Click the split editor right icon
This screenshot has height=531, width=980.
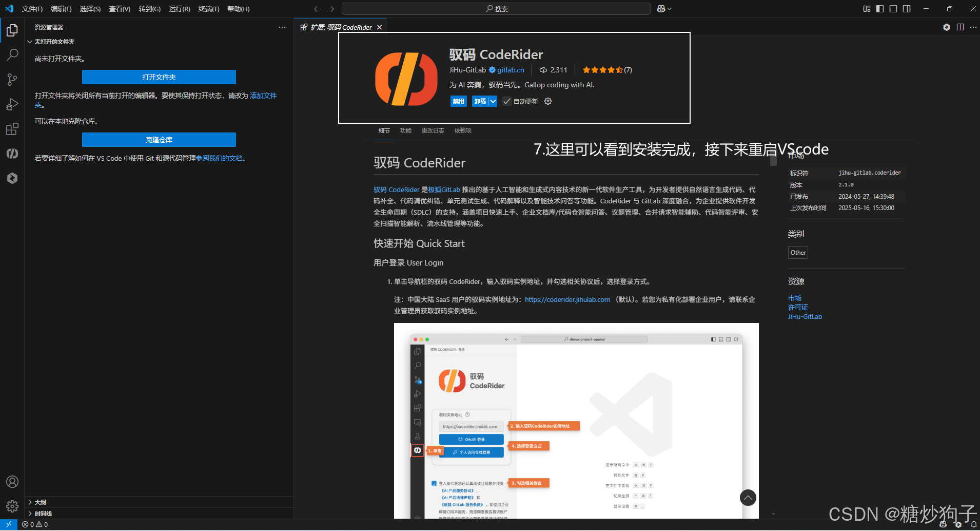click(x=960, y=27)
